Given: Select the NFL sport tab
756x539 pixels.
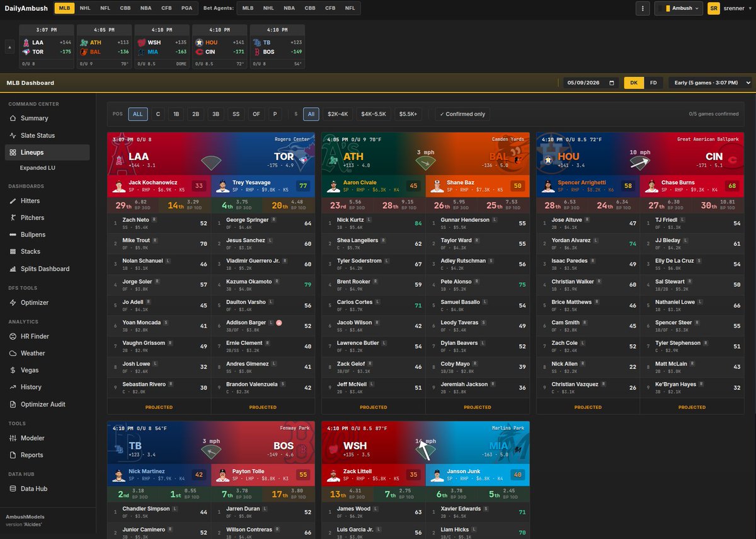Looking at the screenshot, I should pos(105,8).
